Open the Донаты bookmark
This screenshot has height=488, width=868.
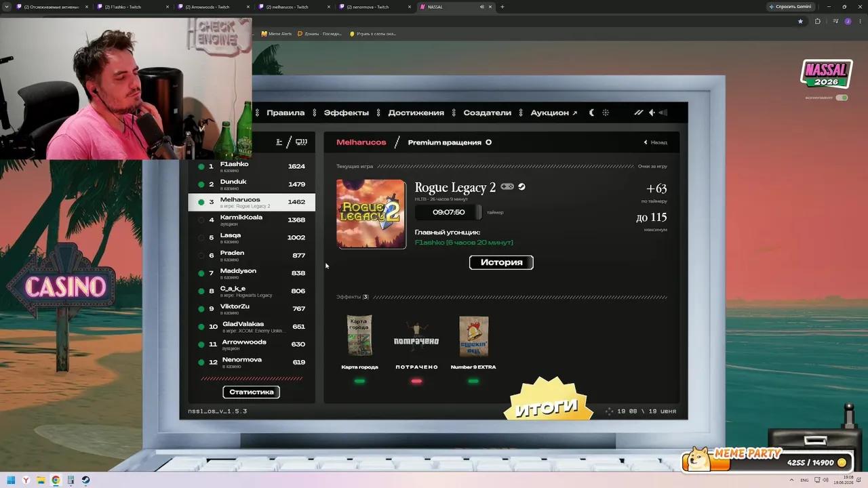(319, 34)
